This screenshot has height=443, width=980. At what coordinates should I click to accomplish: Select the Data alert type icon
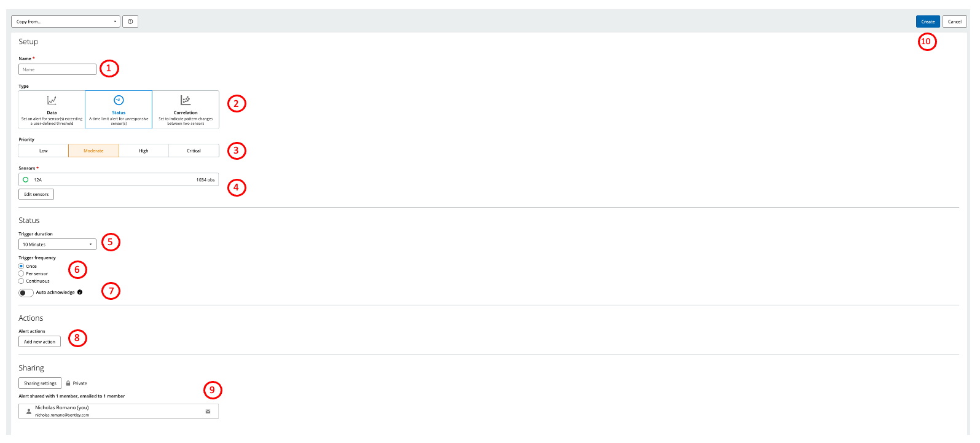pyautogui.click(x=52, y=100)
